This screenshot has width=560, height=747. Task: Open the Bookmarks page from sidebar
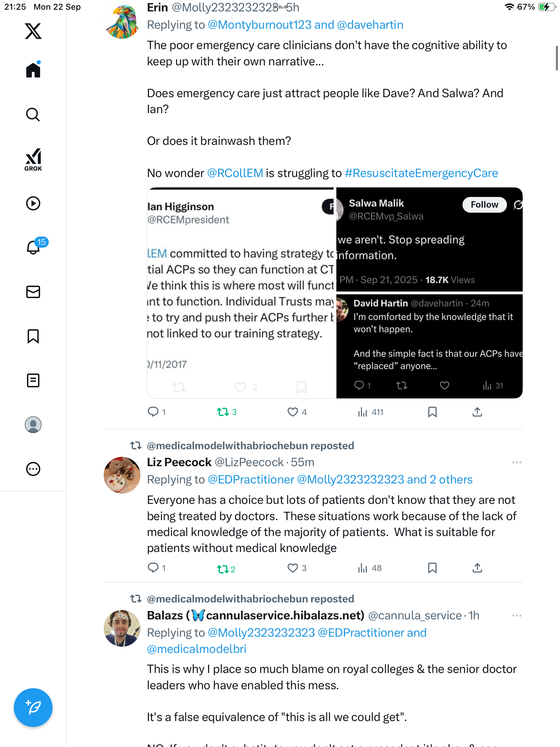33,336
